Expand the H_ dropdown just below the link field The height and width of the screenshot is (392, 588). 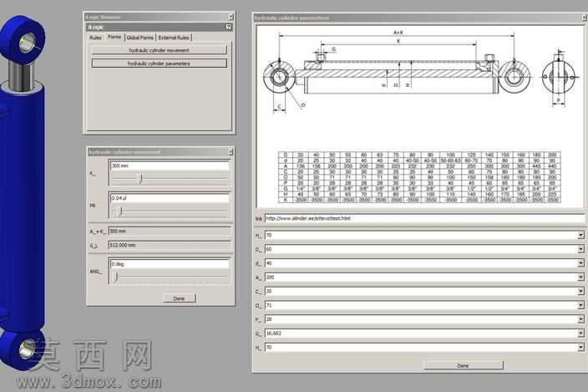point(580,235)
